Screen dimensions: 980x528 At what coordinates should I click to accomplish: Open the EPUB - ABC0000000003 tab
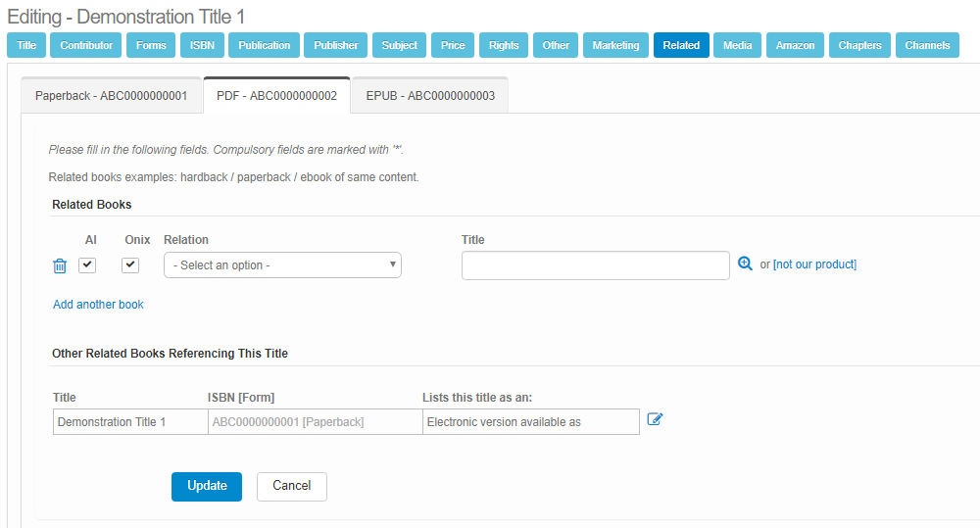[430, 96]
